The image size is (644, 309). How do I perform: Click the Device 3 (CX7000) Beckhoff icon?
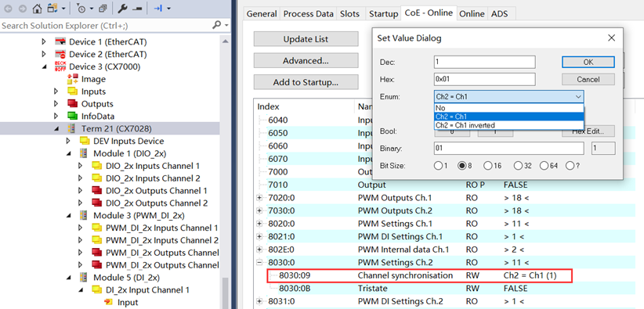click(x=60, y=66)
